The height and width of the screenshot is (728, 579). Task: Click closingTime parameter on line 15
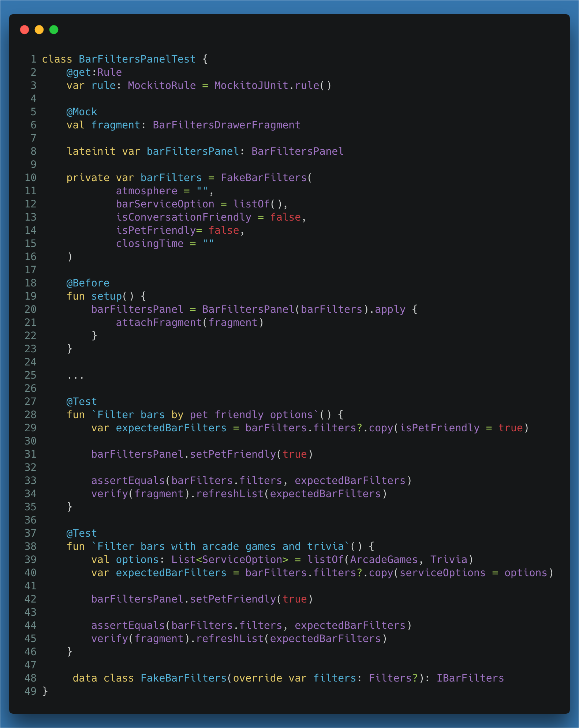[150, 244]
